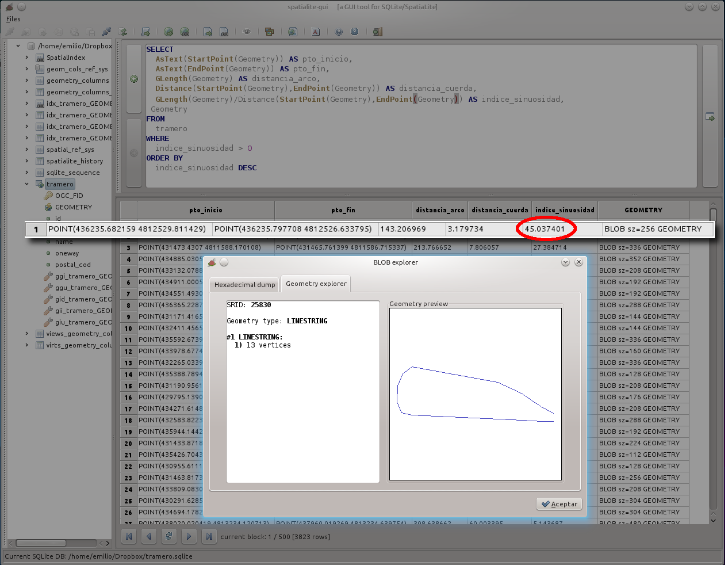Click the virtual shapefile toolbar icon
Screen dimensions: 728x565
click(x=185, y=32)
